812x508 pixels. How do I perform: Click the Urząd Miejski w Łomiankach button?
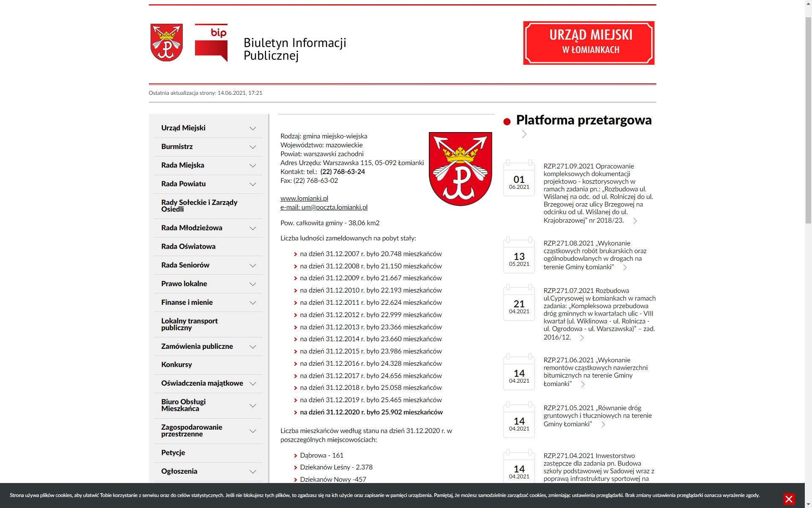(589, 43)
